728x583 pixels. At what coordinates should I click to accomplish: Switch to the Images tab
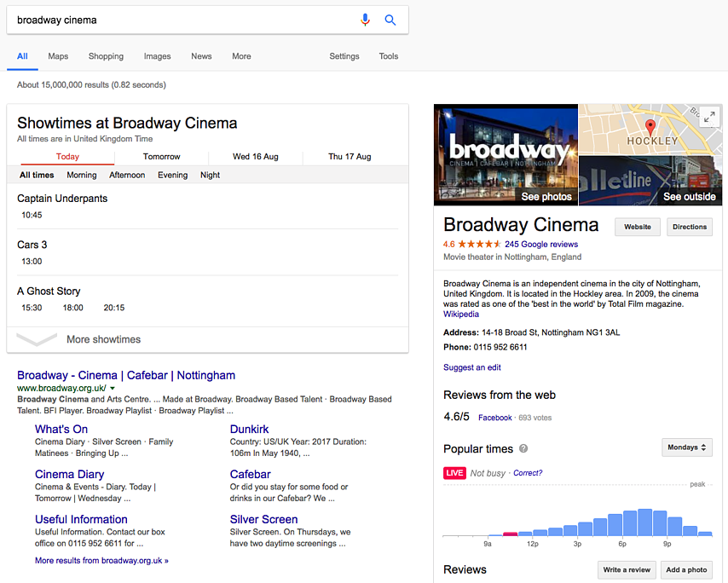158,56
